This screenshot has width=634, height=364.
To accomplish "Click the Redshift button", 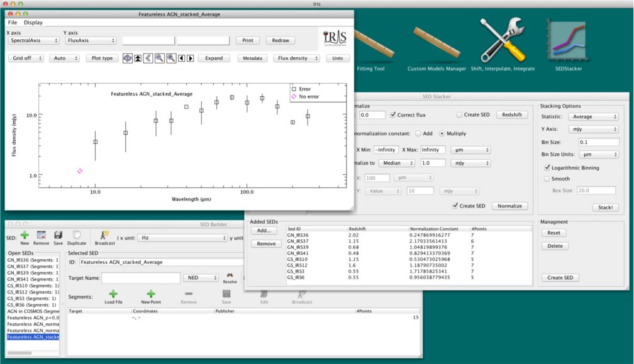I will 512,115.
